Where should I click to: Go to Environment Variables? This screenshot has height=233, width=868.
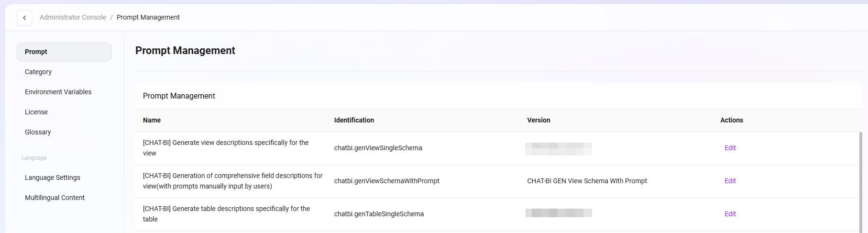(x=58, y=92)
